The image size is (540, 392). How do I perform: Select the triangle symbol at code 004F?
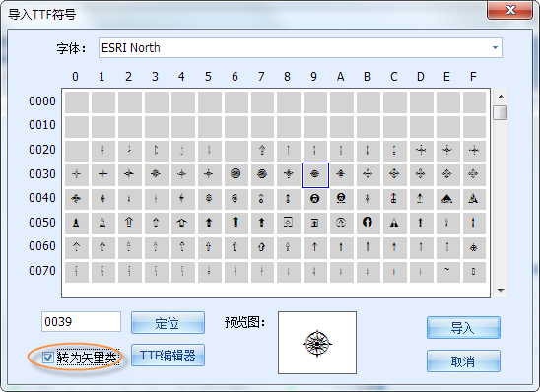tap(474, 199)
